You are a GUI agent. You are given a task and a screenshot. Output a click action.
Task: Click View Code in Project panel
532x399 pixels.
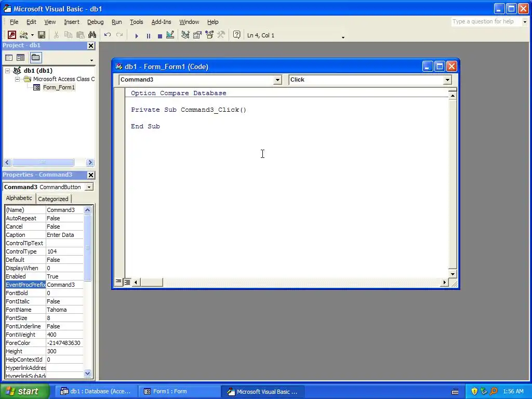9,58
